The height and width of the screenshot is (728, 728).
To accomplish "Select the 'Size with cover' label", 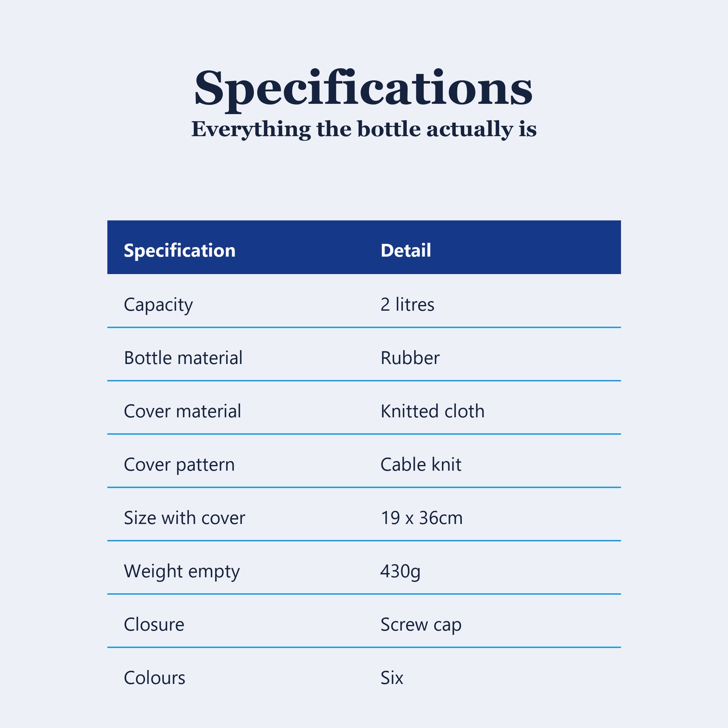I will click(184, 518).
